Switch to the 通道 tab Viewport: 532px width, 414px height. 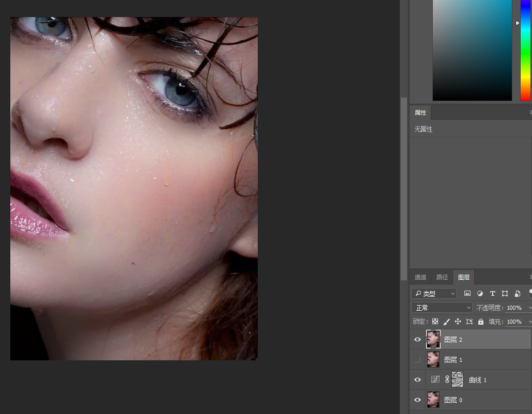[x=420, y=277]
